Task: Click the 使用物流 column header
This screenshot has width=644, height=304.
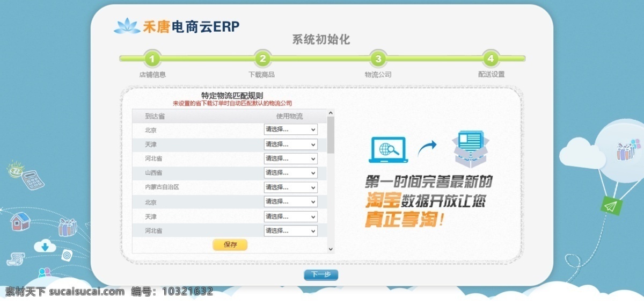Action: coord(289,116)
